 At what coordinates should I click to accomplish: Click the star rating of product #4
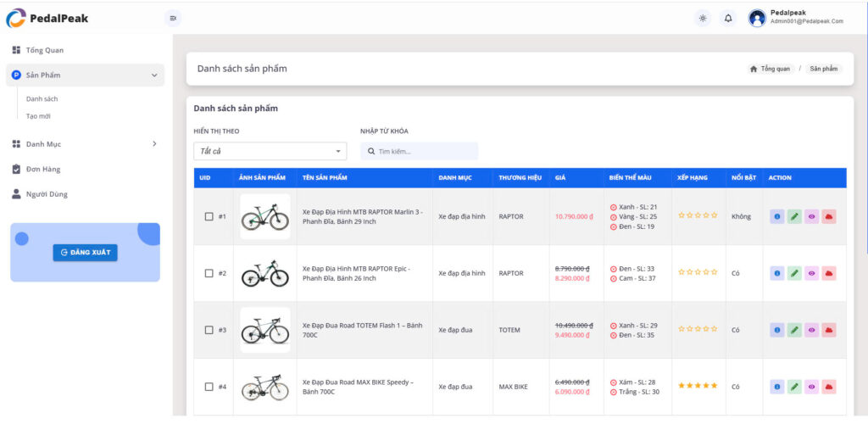tap(698, 385)
